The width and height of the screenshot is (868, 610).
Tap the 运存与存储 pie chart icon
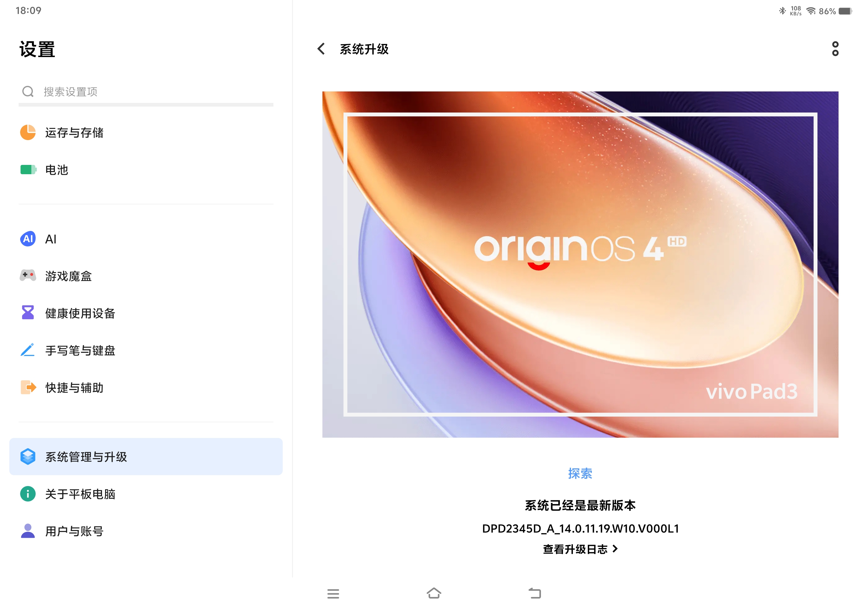pyautogui.click(x=28, y=132)
